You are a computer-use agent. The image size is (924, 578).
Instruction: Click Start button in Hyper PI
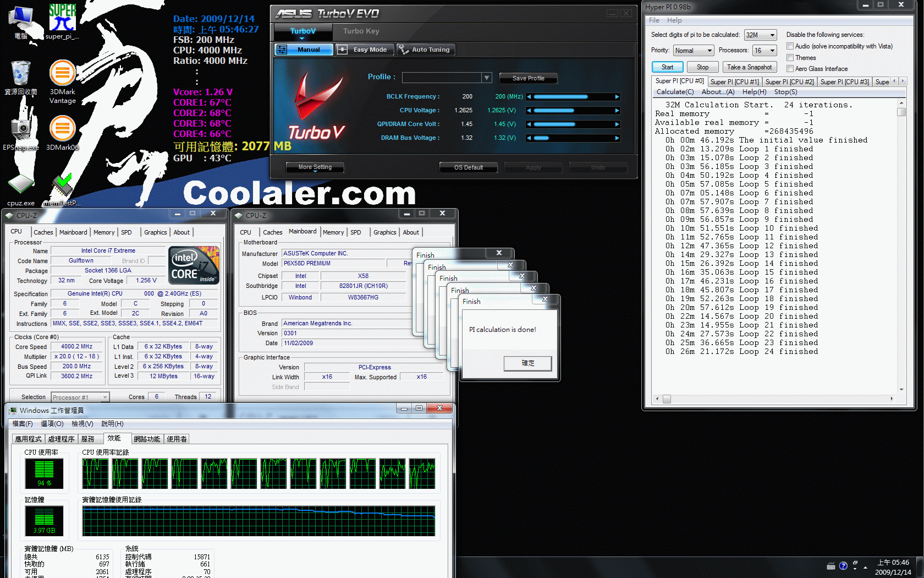pos(667,67)
